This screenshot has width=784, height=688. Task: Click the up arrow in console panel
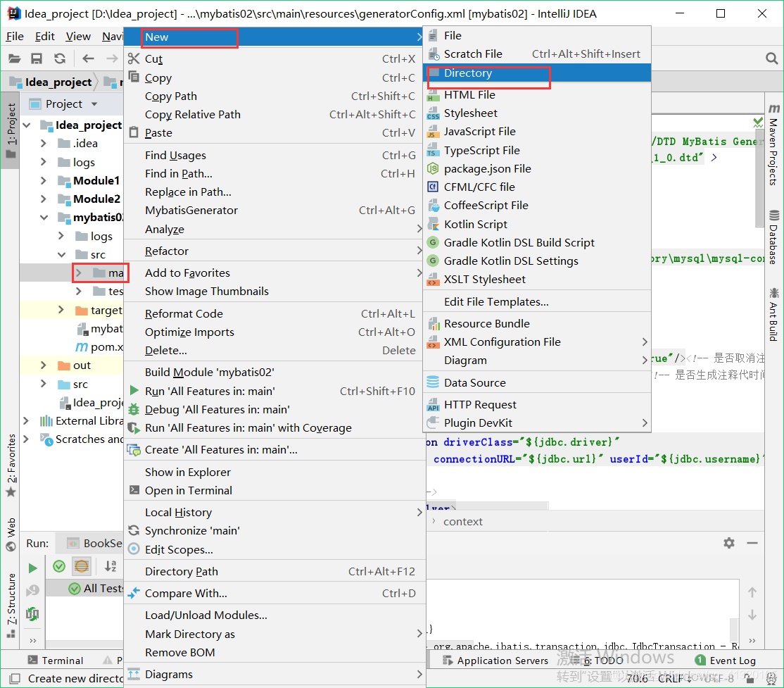coord(752,592)
